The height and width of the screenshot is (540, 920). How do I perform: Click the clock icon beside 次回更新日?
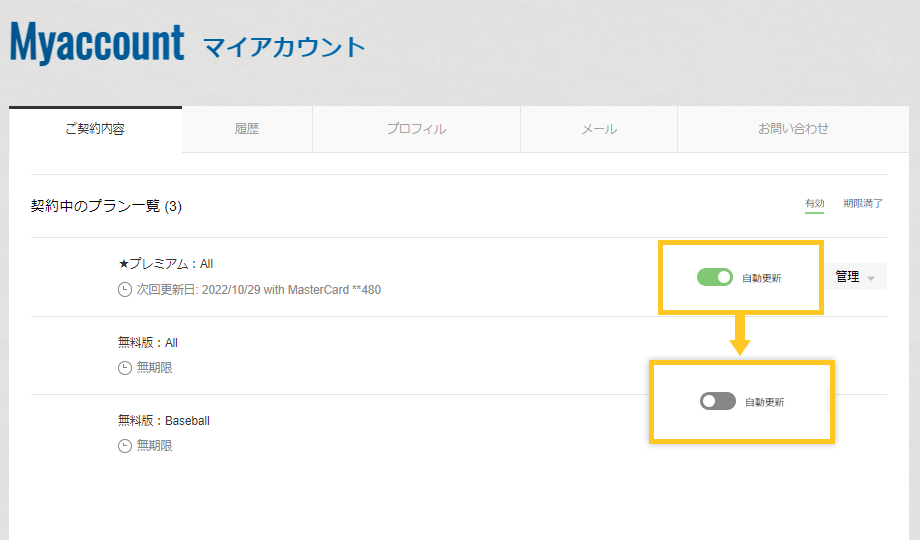(x=125, y=290)
